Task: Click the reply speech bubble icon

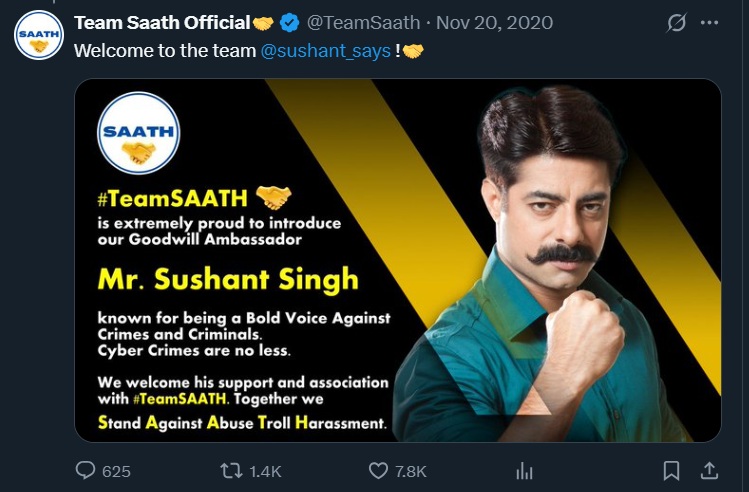Action: [86, 470]
